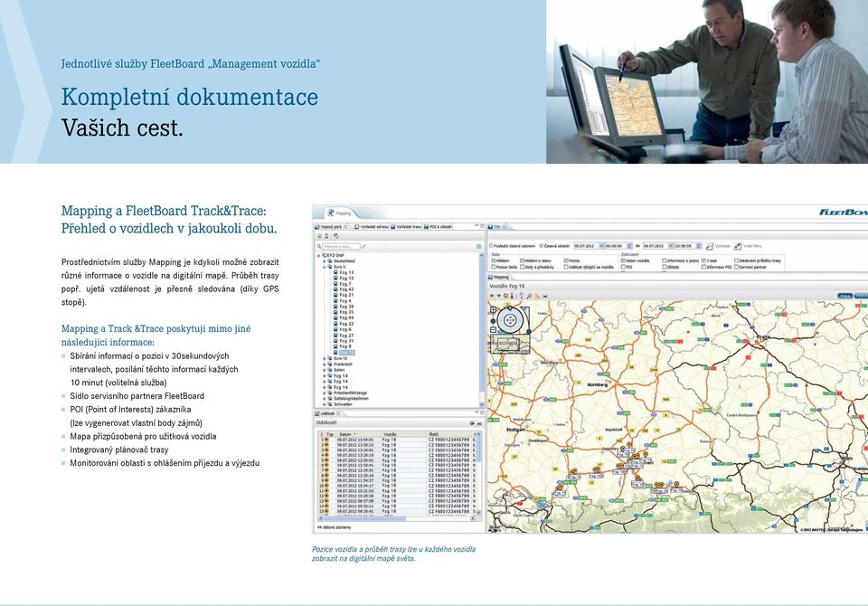Click the events table horizontal scrollbar
The height and width of the screenshot is (606, 868).
[x=397, y=518]
